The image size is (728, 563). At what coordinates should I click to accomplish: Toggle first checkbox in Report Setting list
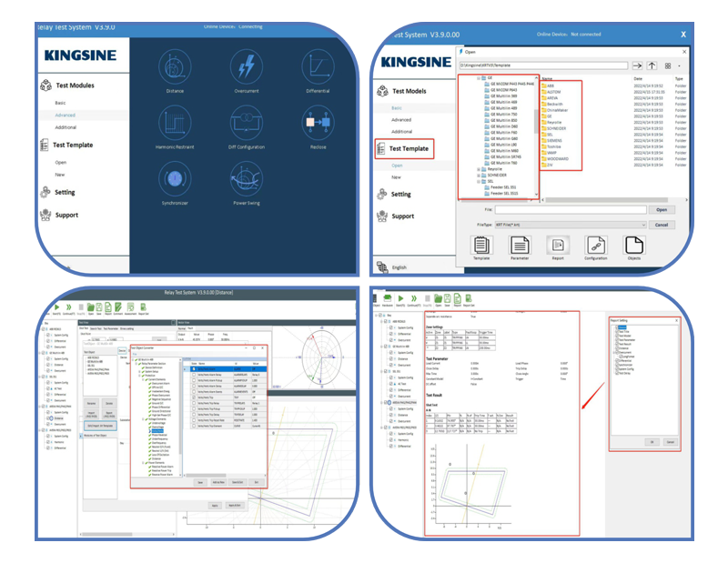point(617,327)
